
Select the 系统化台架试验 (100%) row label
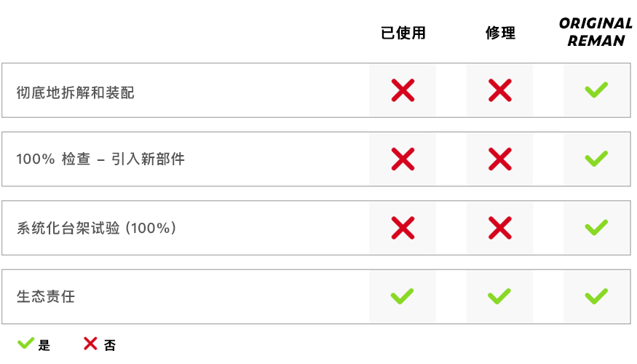point(97,228)
